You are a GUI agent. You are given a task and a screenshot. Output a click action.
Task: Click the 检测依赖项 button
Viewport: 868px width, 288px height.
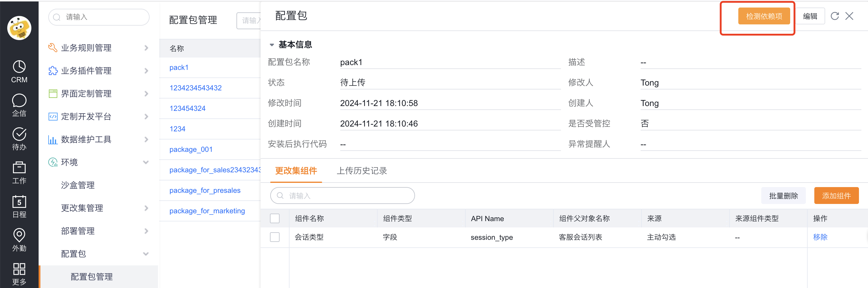tap(764, 16)
